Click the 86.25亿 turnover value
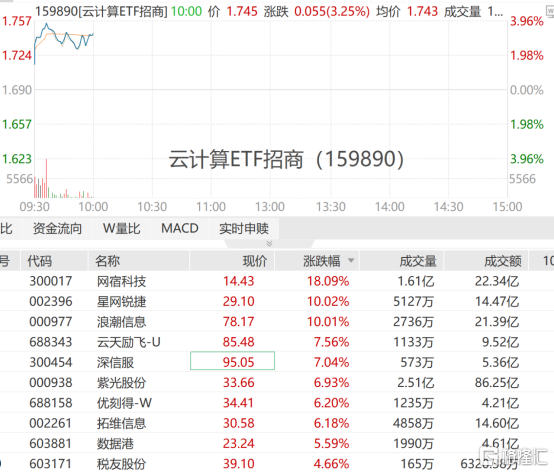Screen dimensions: 554x473 497,383
